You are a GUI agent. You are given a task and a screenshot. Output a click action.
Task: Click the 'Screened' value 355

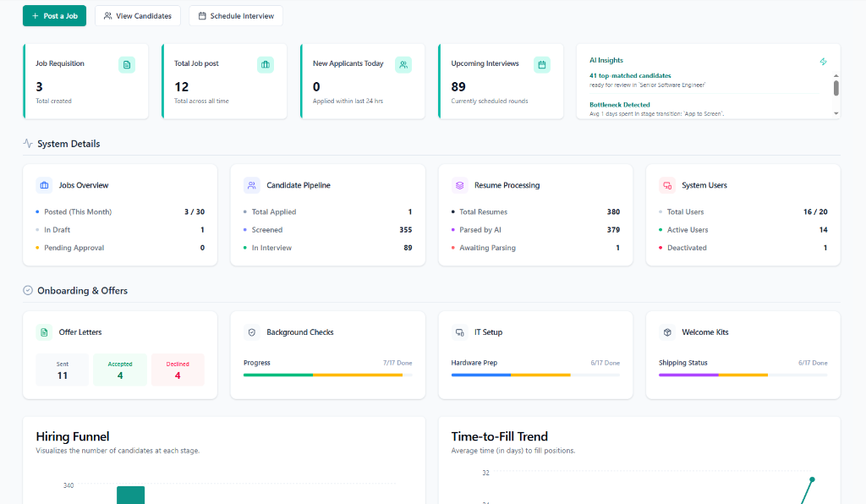pyautogui.click(x=405, y=230)
